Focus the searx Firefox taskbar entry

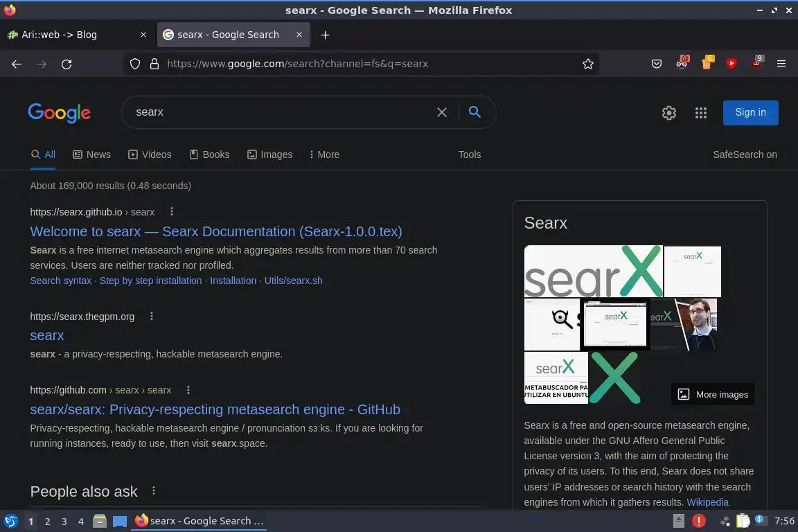point(199,521)
